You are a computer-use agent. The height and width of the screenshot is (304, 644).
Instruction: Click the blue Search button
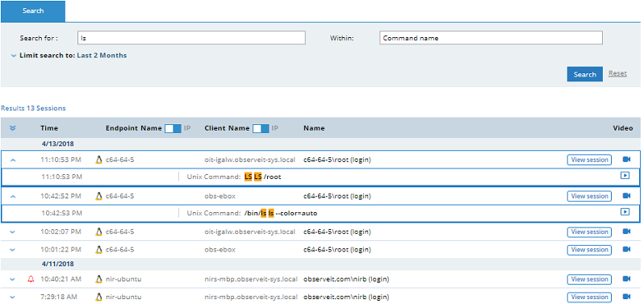tap(585, 74)
